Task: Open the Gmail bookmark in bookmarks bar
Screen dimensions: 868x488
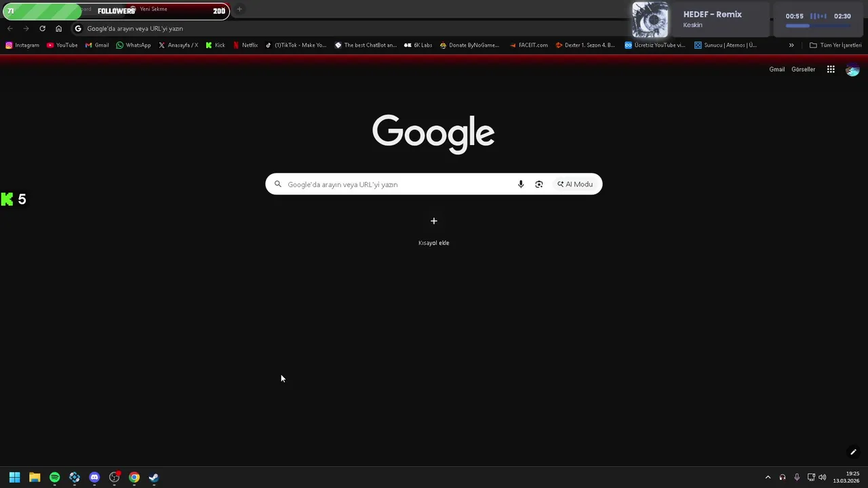Action: pos(97,45)
